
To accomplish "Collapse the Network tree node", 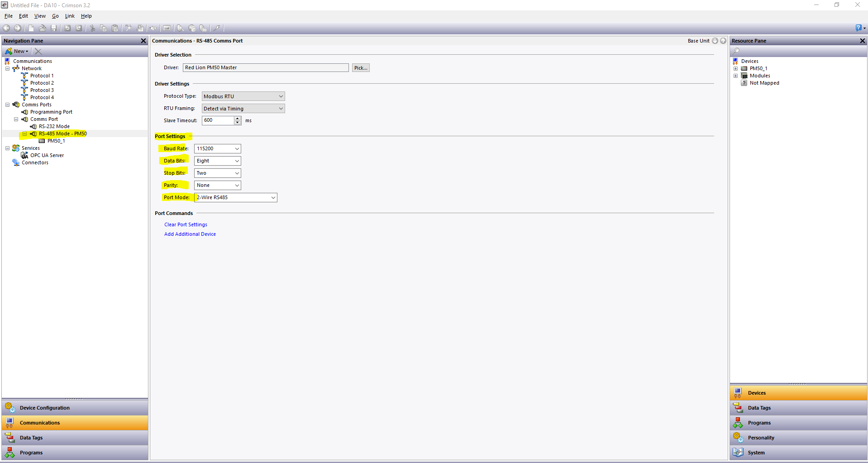I will (7, 68).
